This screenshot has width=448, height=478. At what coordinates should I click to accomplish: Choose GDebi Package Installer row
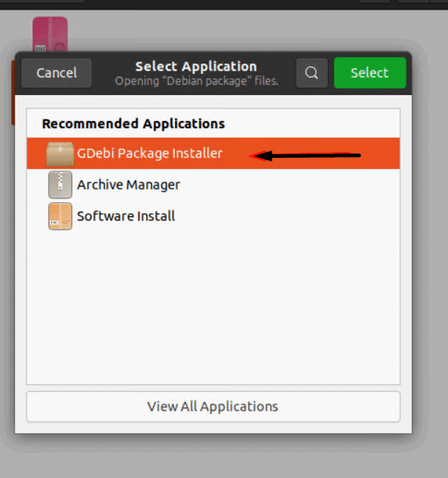tap(213, 153)
